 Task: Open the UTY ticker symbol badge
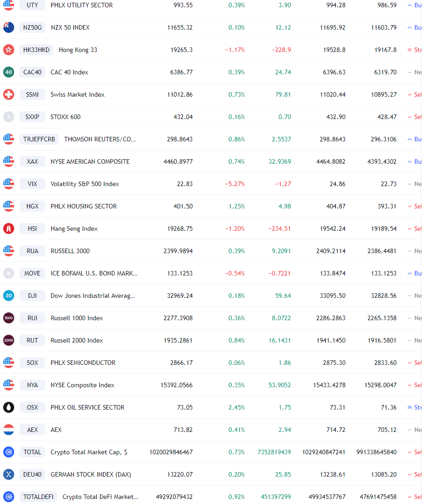pos(32,5)
